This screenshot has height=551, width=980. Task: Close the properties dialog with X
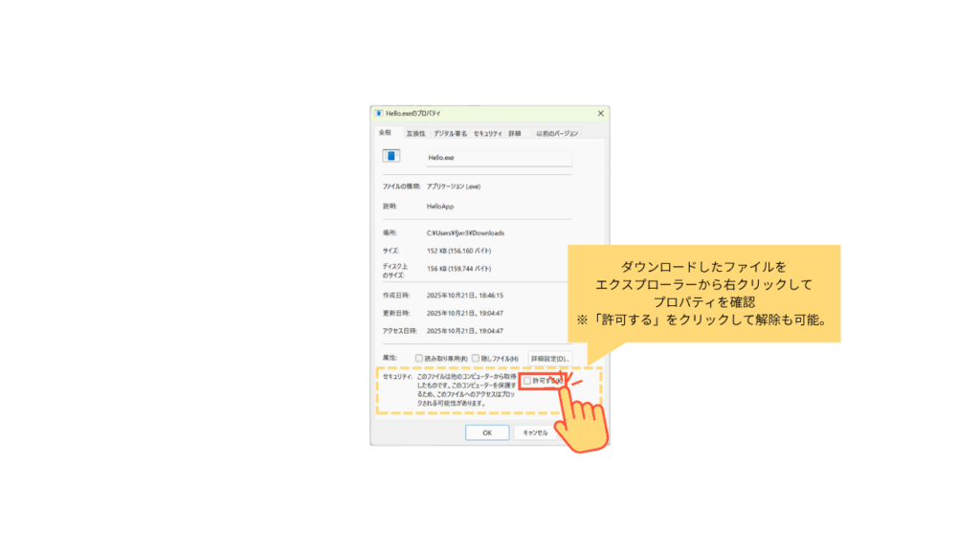coord(599,113)
